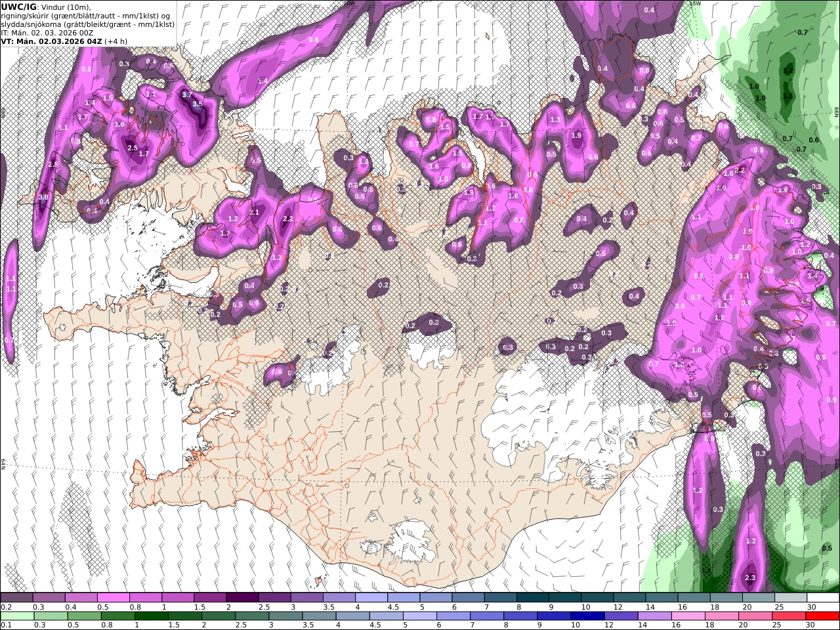The image size is (840, 630).
Task: Select the 2 dark purple sleet/snow legend swatch
Action: tap(242, 598)
